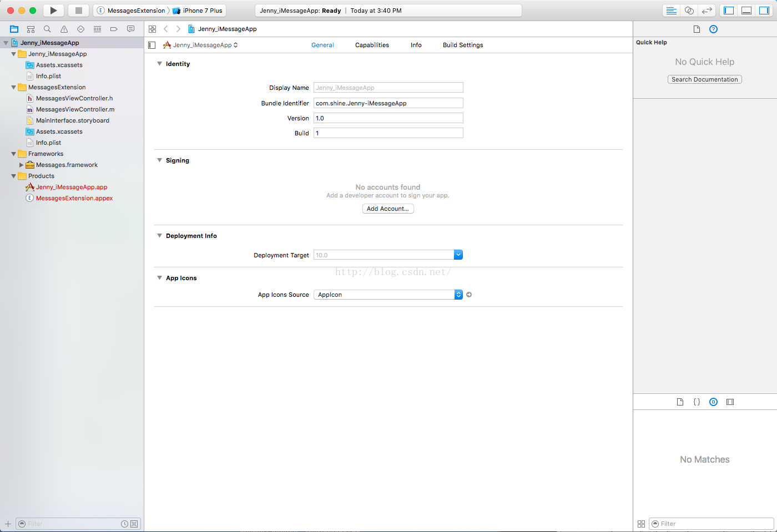Open the App Icons Source dropdown
The image size is (777, 532).
[x=458, y=295]
